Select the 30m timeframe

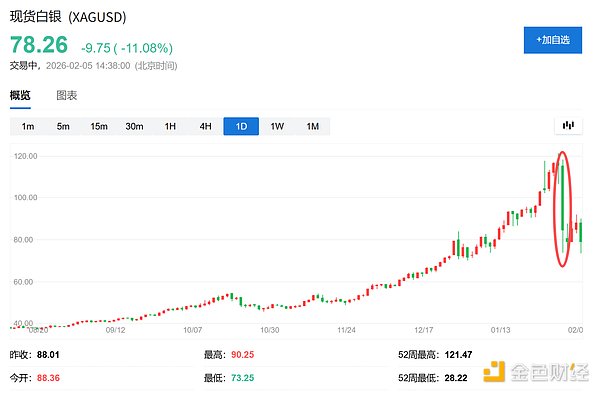tap(134, 126)
